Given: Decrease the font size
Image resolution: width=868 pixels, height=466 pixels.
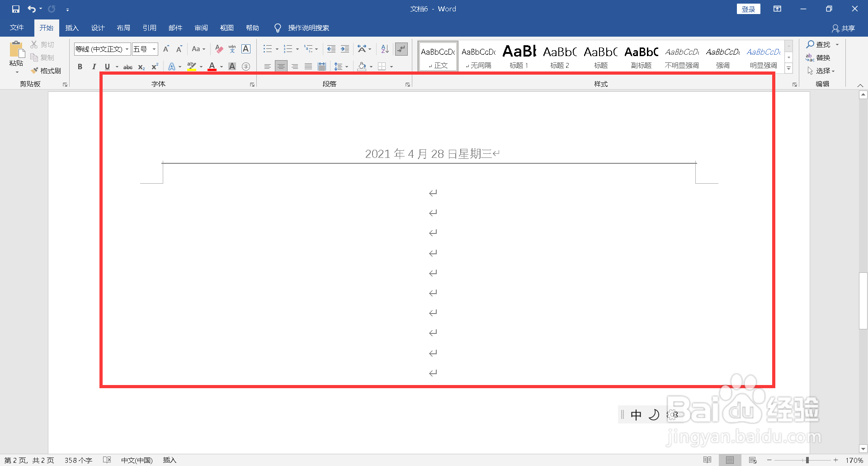Looking at the screenshot, I should tap(179, 49).
